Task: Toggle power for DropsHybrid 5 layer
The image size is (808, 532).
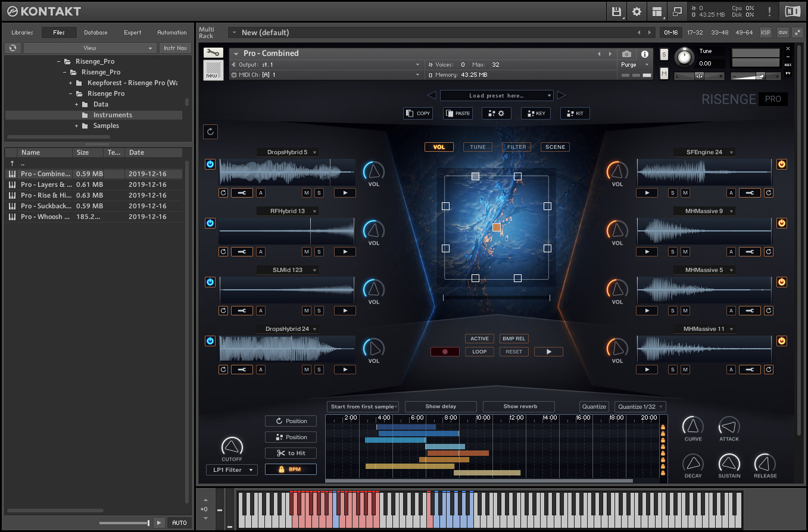Action: 210,164
